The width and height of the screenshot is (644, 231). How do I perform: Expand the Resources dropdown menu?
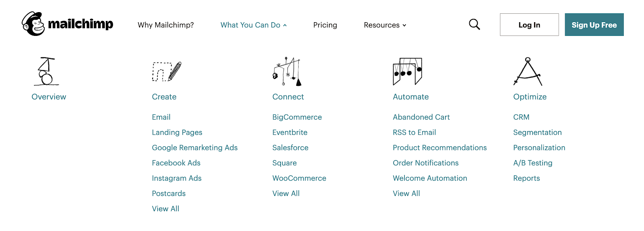click(385, 25)
